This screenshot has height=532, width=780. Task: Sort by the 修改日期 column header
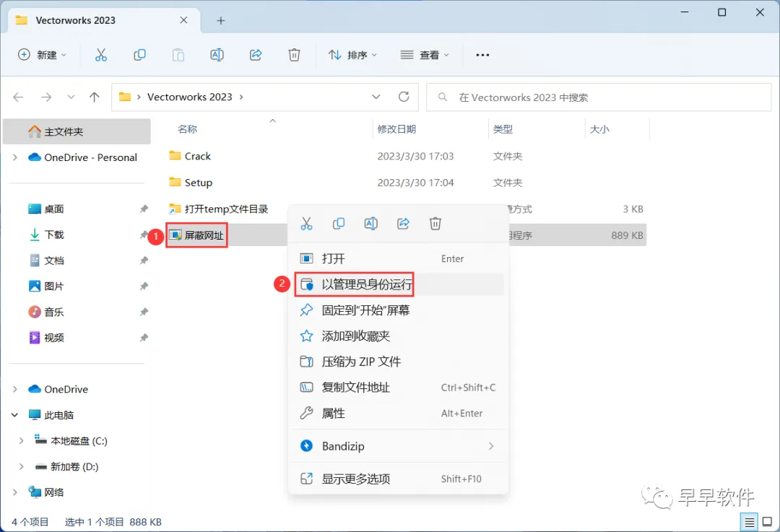tap(396, 129)
